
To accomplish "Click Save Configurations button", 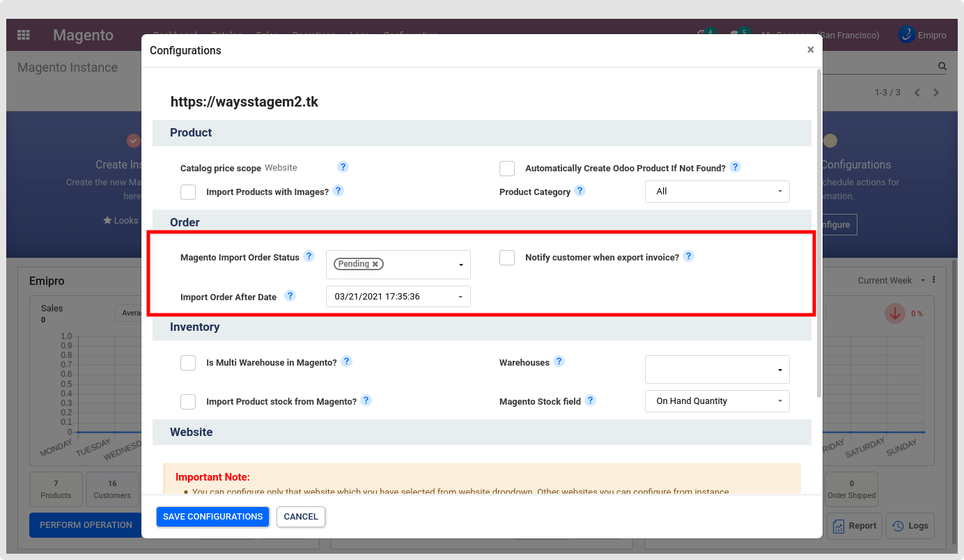I will pos(212,517).
